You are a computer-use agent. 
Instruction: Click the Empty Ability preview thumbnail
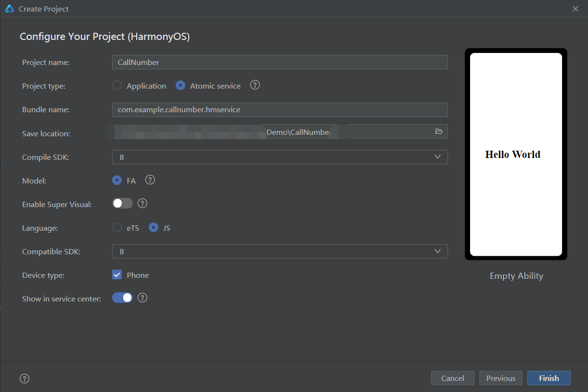(x=516, y=154)
